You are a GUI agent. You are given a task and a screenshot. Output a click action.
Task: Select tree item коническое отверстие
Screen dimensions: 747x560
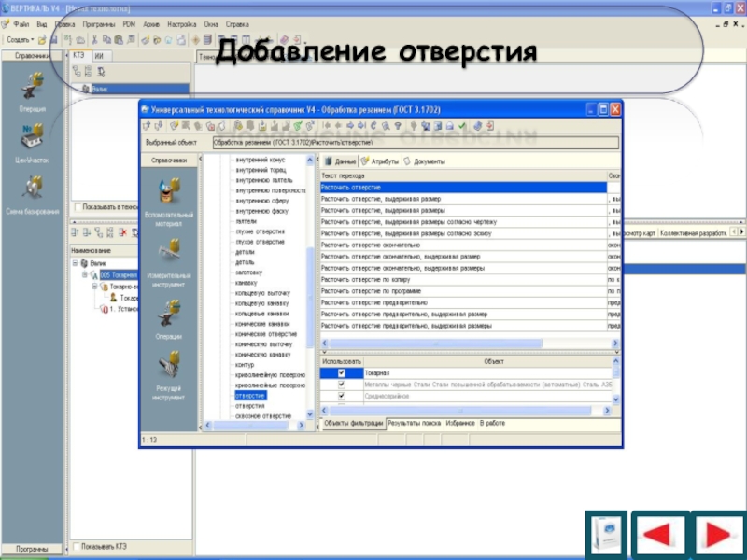coord(266,334)
